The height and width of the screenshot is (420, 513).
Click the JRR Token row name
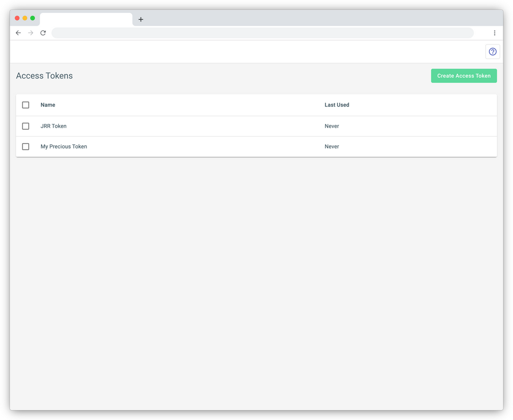[x=53, y=126]
